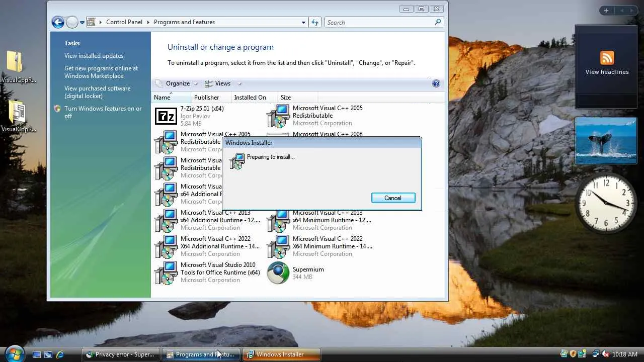Open Help with the blue question mark icon
This screenshot has width=644, height=362.
pos(436,83)
